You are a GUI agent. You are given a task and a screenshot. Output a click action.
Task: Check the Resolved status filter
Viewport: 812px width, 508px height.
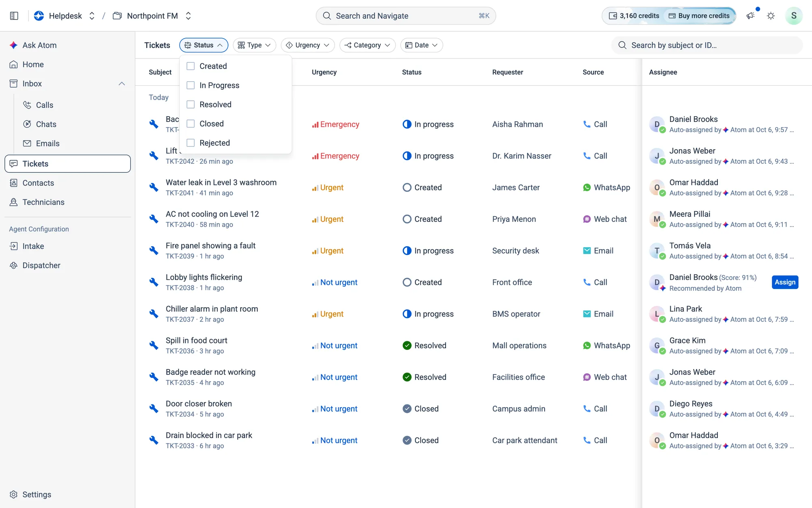tap(190, 104)
